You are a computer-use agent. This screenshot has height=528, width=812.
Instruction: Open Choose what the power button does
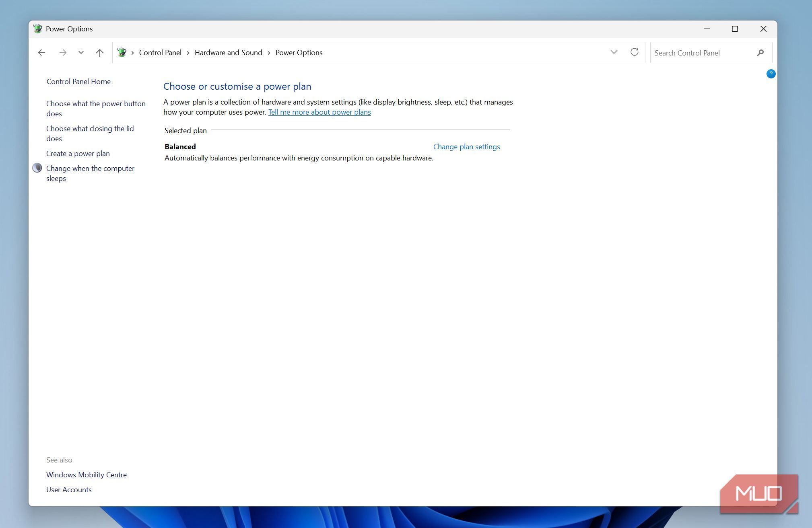96,109
